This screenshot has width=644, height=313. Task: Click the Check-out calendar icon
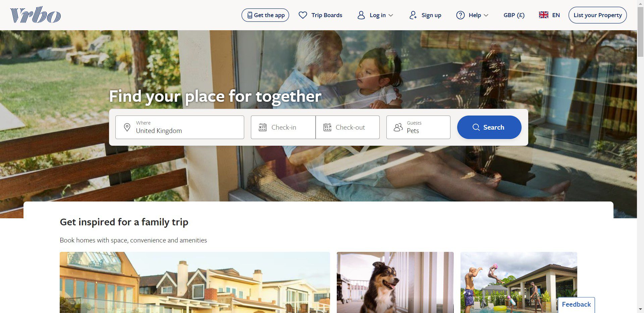327,127
